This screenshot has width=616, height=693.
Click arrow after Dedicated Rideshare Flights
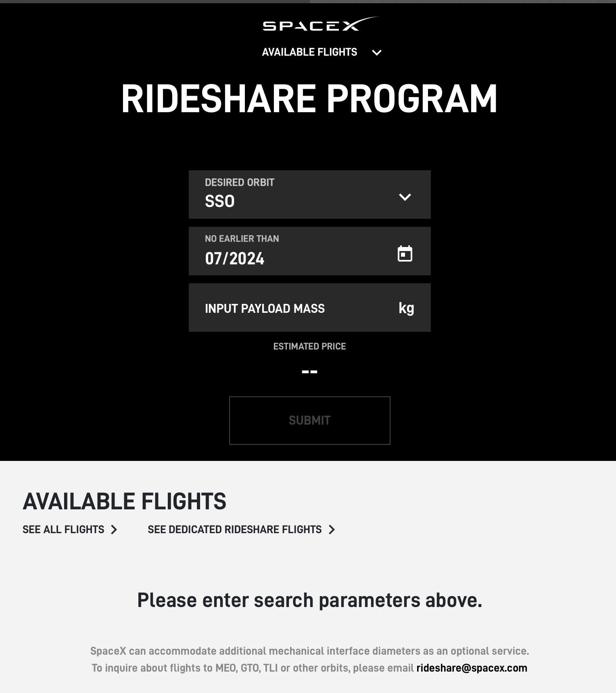tap(332, 530)
